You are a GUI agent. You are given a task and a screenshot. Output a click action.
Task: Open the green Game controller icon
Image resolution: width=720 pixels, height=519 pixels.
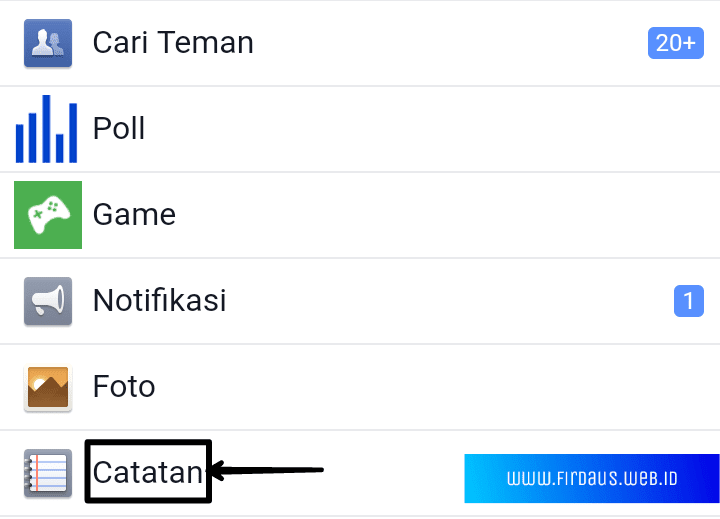tap(47, 215)
